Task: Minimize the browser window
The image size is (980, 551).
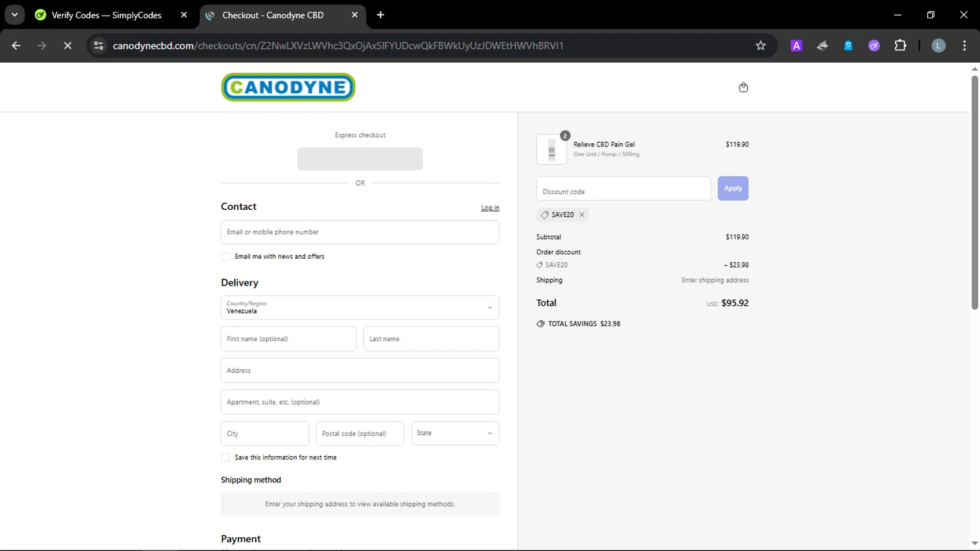Action: tap(898, 14)
